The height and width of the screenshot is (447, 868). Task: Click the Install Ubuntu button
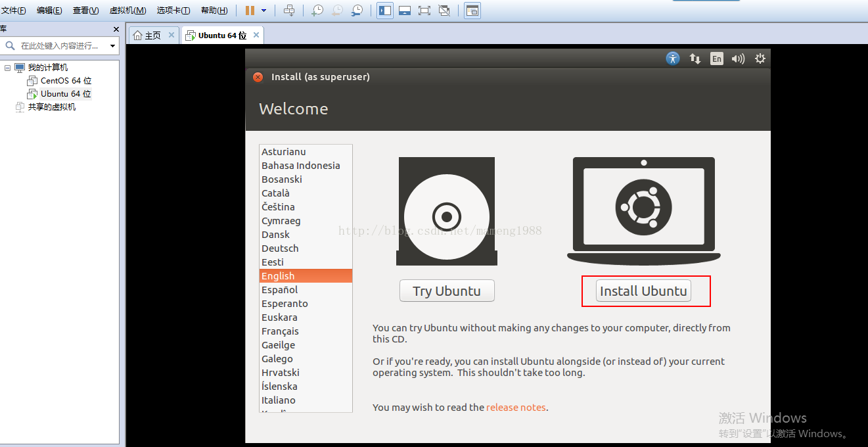(x=643, y=291)
